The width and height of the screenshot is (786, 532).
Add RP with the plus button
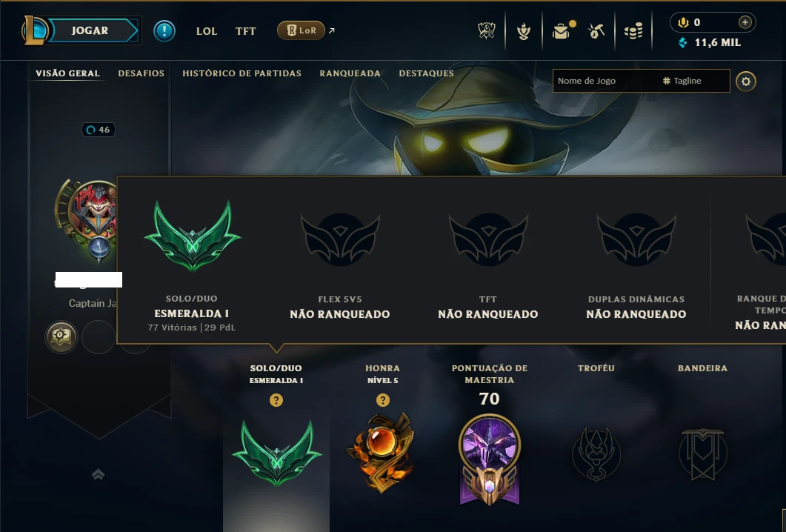click(x=745, y=22)
